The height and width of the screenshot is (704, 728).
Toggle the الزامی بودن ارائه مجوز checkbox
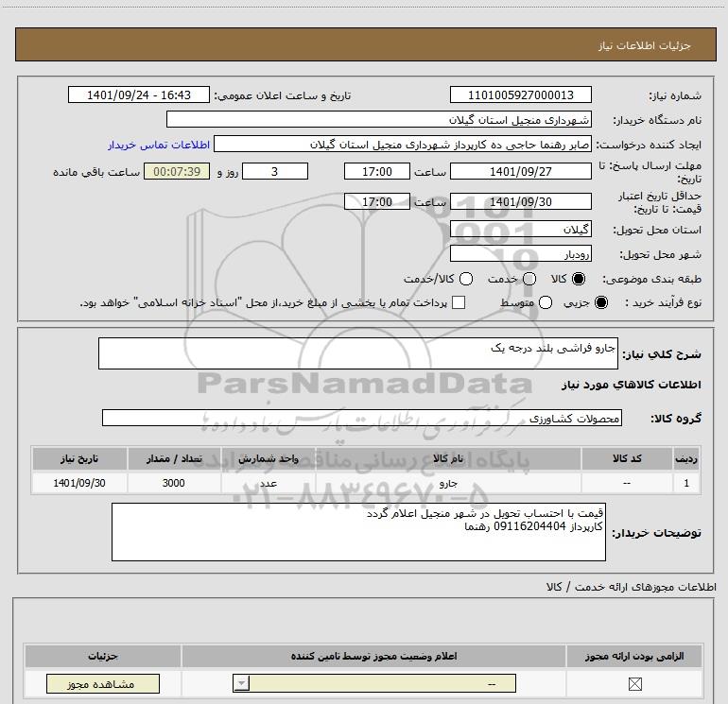(x=634, y=683)
